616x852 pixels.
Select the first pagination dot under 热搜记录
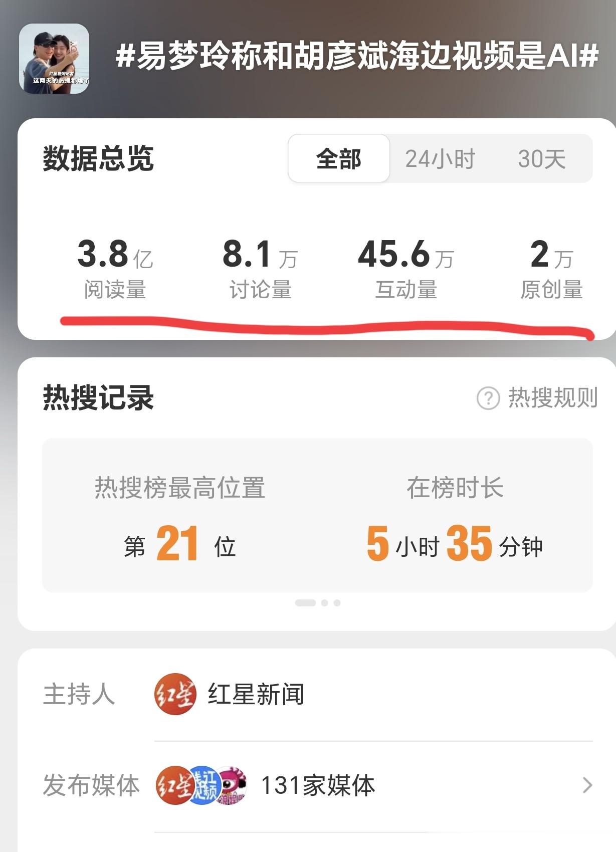305,603
